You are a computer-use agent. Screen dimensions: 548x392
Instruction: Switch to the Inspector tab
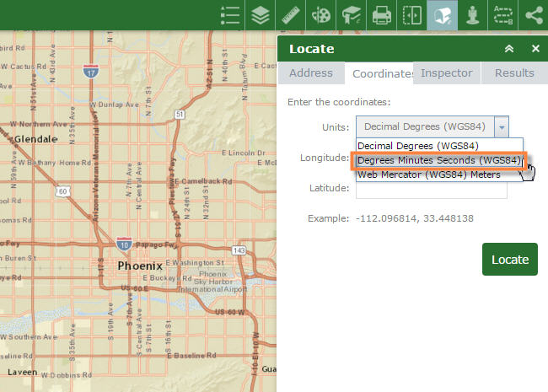[446, 73]
